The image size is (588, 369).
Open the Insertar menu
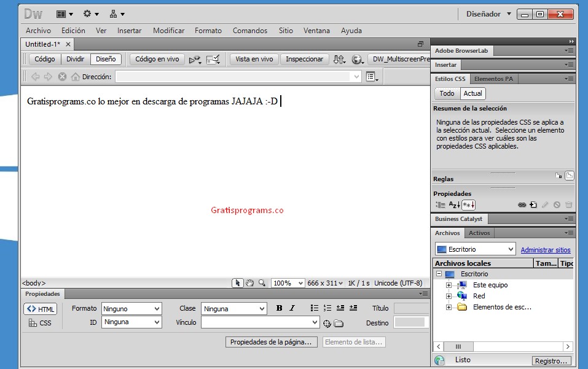[130, 31]
